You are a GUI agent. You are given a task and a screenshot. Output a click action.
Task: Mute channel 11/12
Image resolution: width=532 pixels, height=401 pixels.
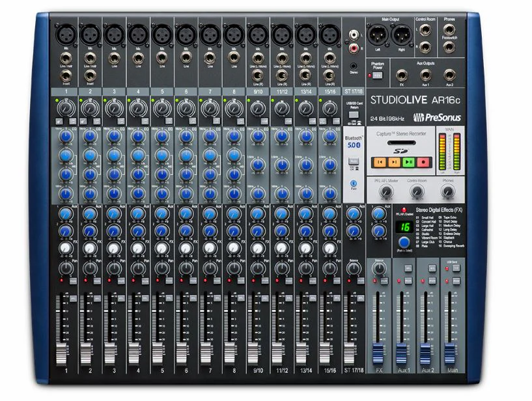pyautogui.click(x=289, y=281)
